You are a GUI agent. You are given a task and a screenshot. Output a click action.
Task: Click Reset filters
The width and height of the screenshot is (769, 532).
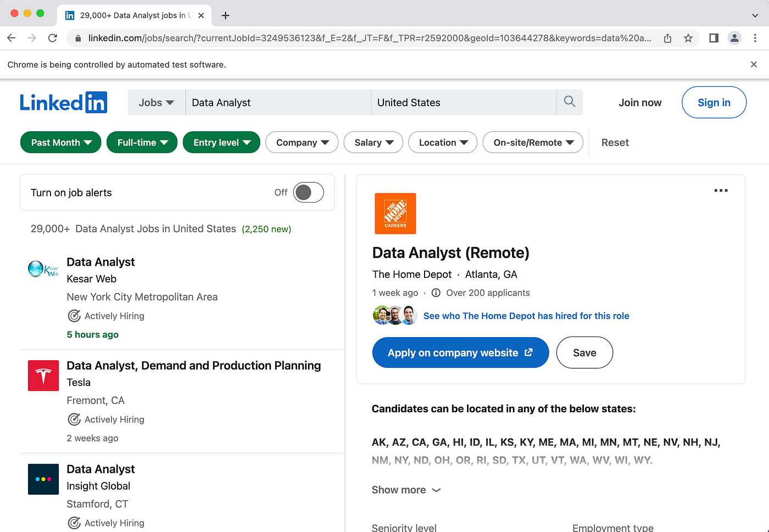click(615, 142)
